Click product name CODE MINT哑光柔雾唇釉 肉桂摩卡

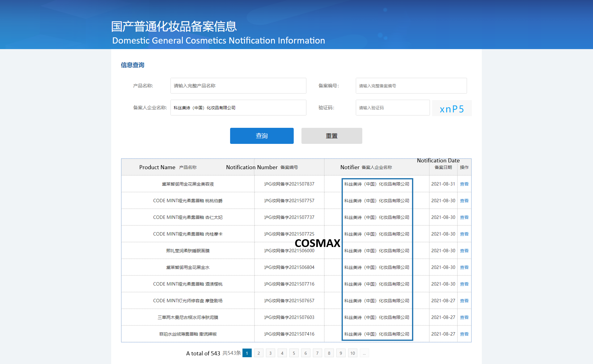(x=188, y=234)
